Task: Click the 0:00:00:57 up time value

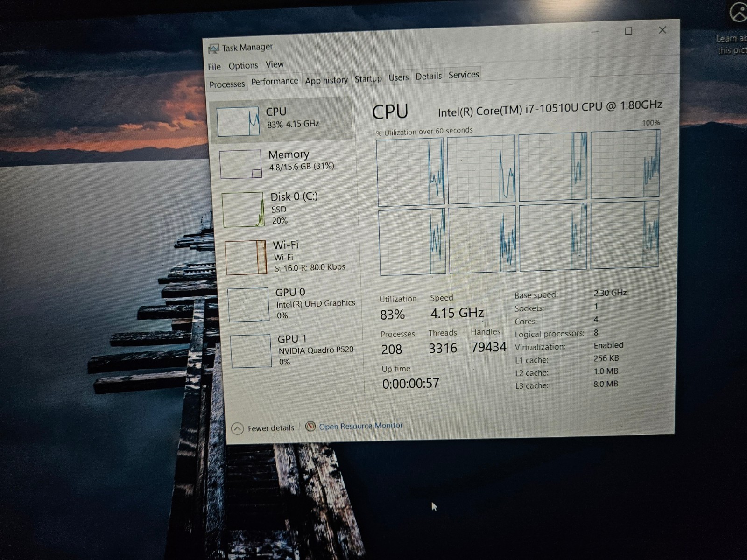Action: pyautogui.click(x=411, y=384)
